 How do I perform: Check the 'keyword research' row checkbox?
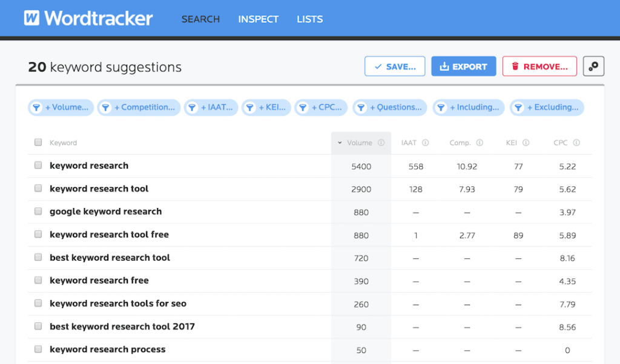click(x=38, y=165)
